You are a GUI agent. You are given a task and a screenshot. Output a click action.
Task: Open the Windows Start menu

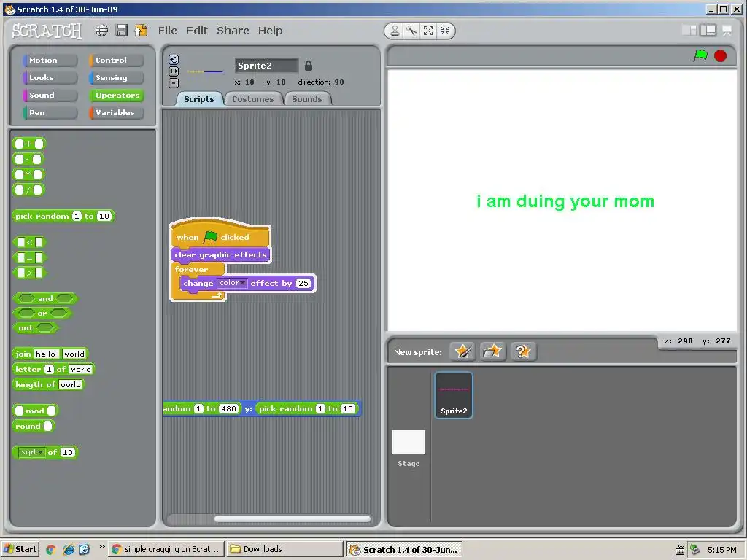tap(20, 549)
